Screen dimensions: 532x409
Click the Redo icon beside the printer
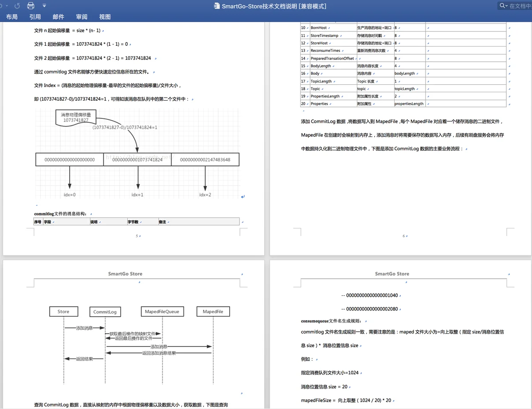point(18,6)
